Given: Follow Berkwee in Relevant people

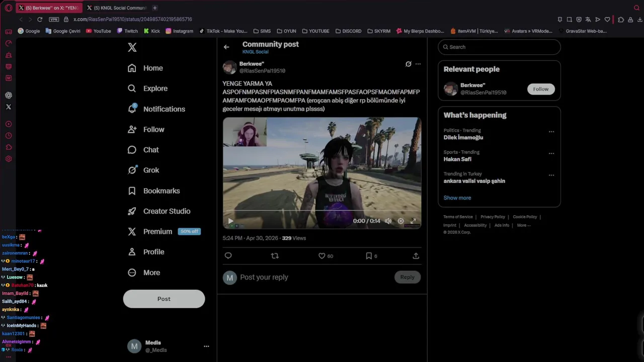Looking at the screenshot, I should pyautogui.click(x=541, y=89).
